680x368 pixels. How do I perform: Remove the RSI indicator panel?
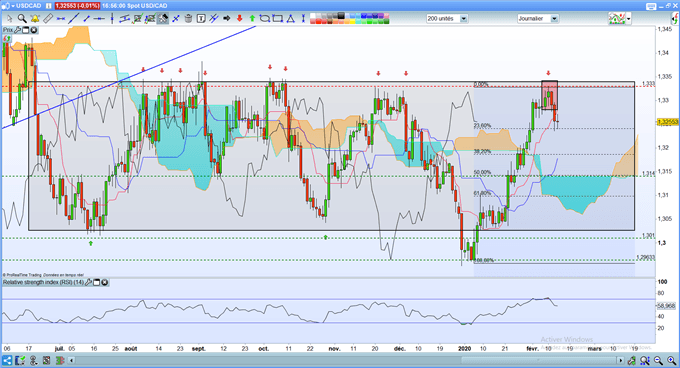click(x=105, y=282)
